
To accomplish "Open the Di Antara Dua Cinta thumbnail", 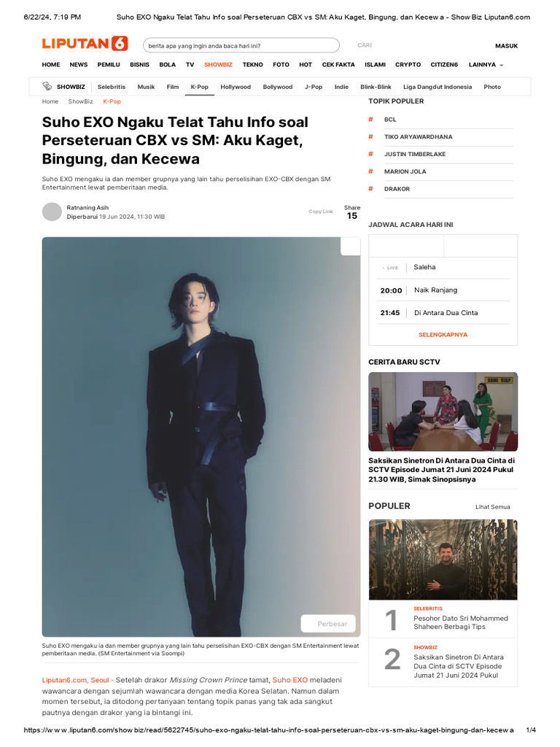I will [x=443, y=411].
